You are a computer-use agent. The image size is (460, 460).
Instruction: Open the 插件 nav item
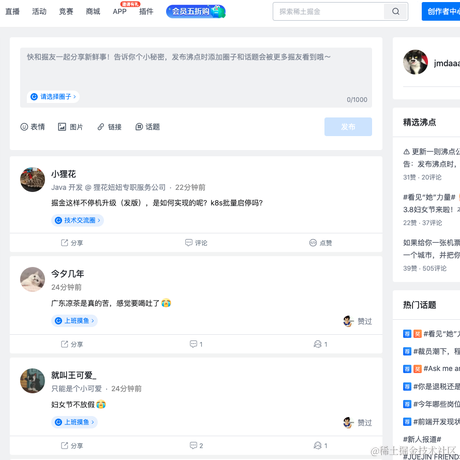click(x=146, y=12)
